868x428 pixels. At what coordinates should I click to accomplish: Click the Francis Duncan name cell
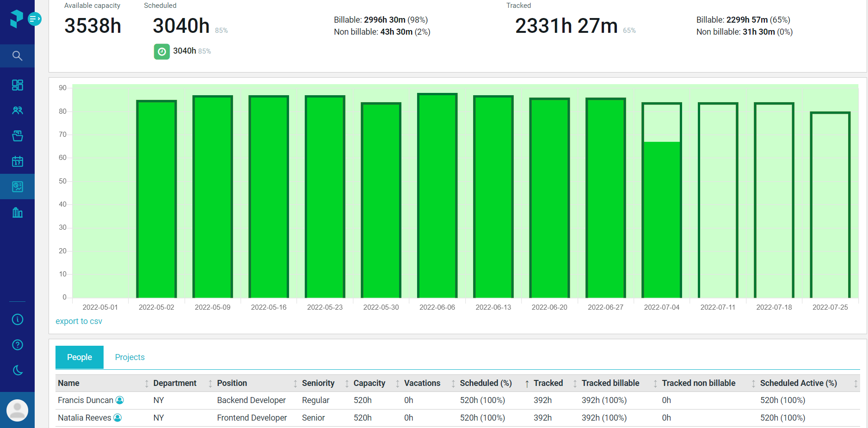click(86, 400)
